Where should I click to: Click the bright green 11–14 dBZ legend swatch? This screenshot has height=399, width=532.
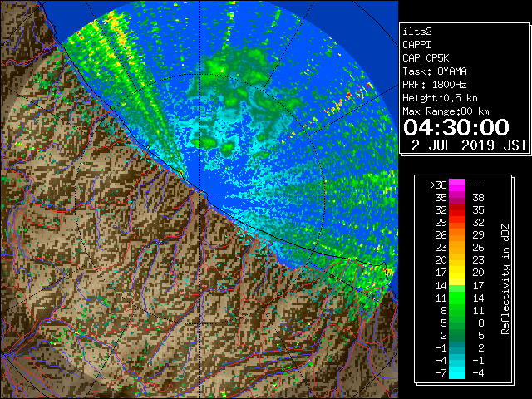(457, 298)
